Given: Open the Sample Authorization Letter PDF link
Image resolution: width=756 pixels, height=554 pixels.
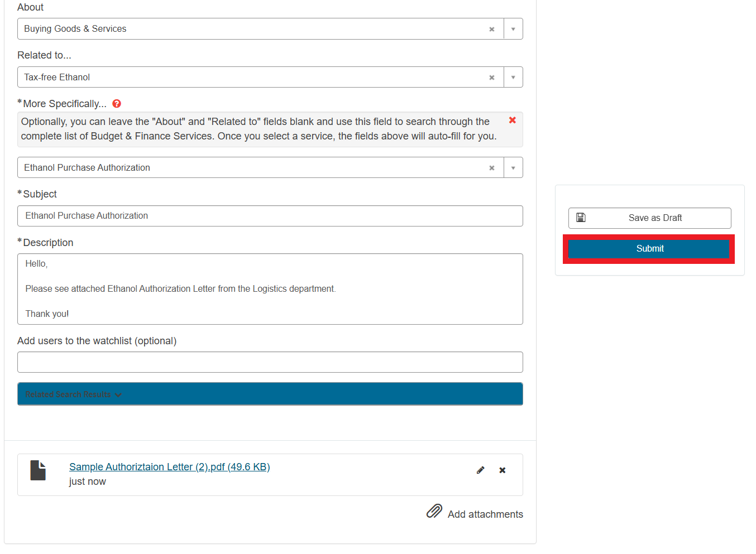Looking at the screenshot, I should tap(169, 467).
